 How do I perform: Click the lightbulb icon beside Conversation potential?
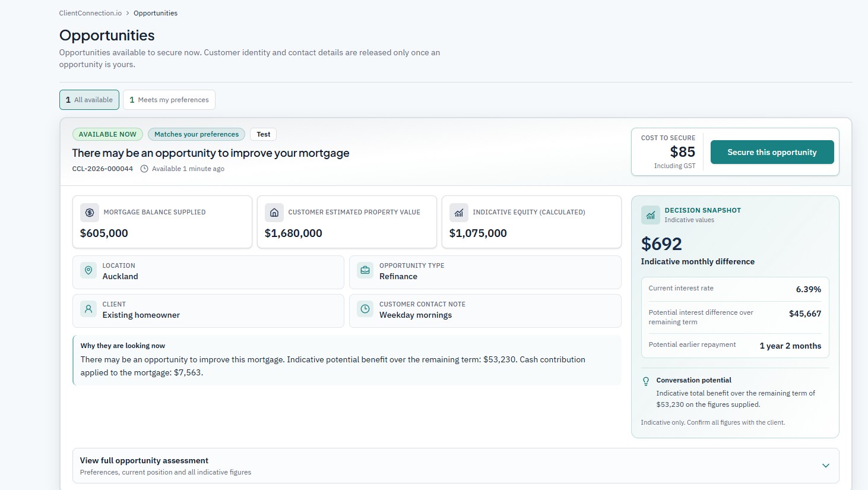(646, 381)
